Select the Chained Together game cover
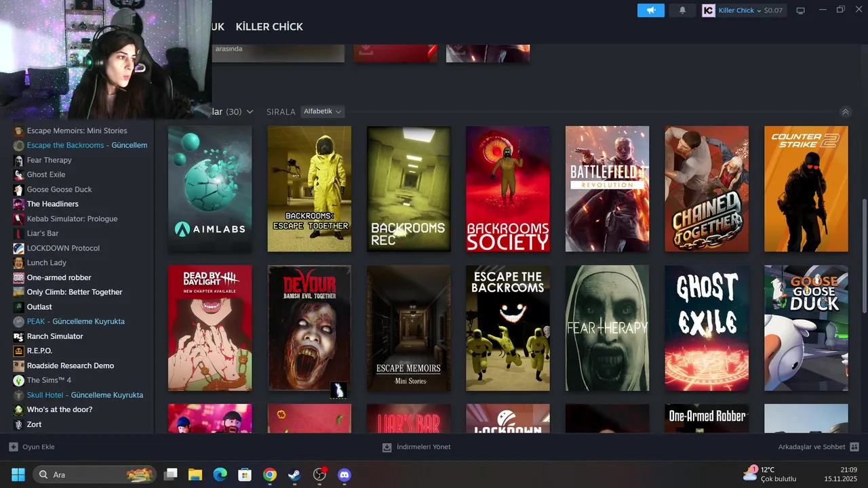Viewport: 868px width, 488px height. pyautogui.click(x=707, y=188)
